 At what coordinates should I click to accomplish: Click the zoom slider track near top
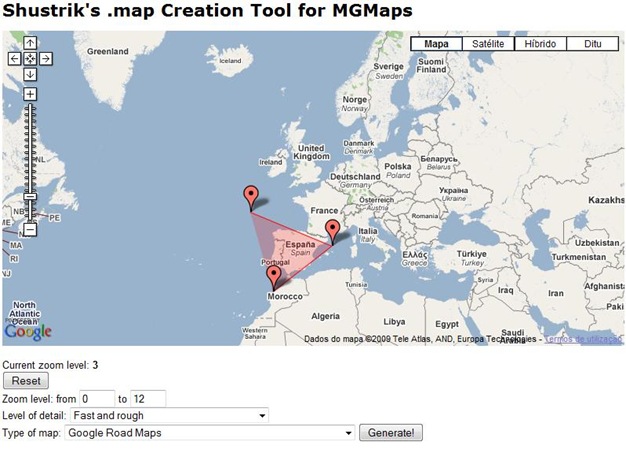tap(30, 110)
